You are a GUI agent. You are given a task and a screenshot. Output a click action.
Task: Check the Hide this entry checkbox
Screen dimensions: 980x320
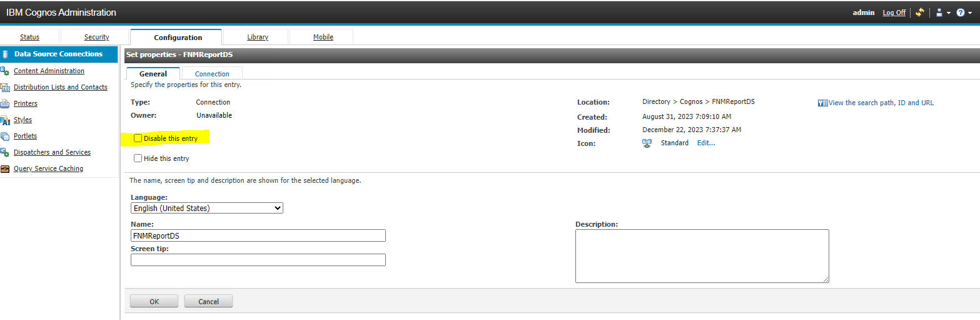pyautogui.click(x=138, y=158)
